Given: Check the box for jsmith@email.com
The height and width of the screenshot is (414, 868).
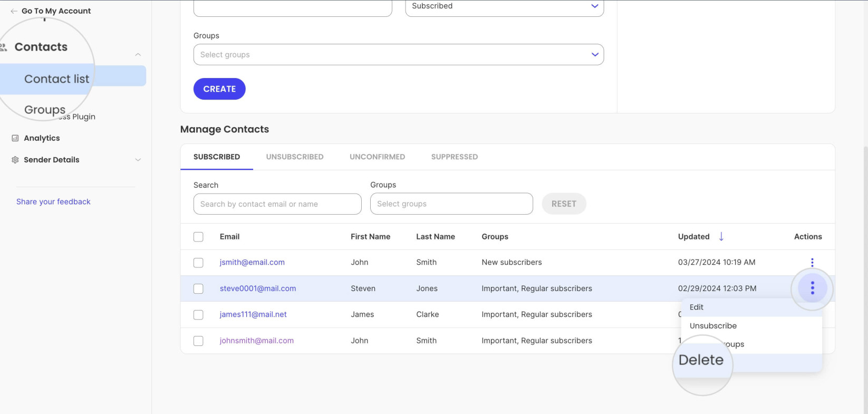Looking at the screenshot, I should pyautogui.click(x=198, y=263).
